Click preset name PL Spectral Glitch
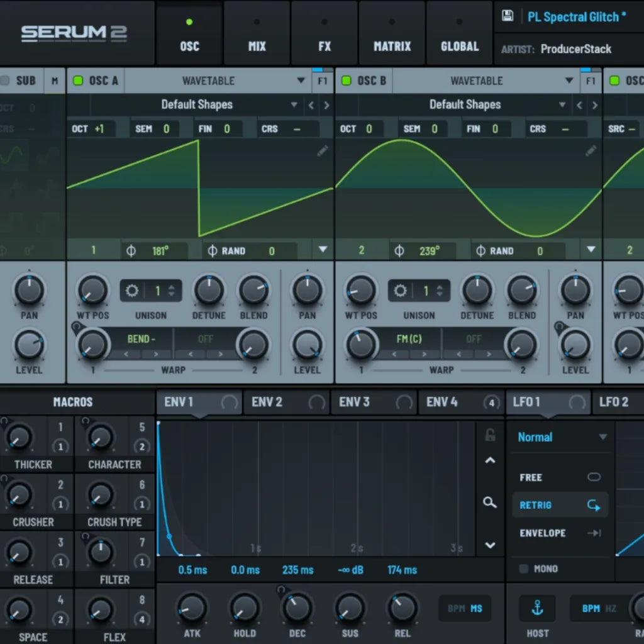 click(573, 17)
